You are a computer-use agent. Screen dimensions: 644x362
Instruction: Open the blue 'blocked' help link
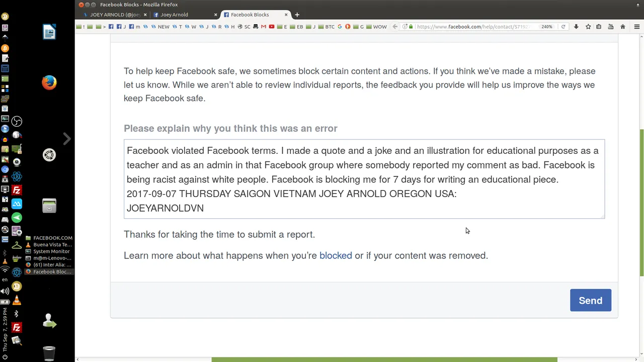[336, 255]
